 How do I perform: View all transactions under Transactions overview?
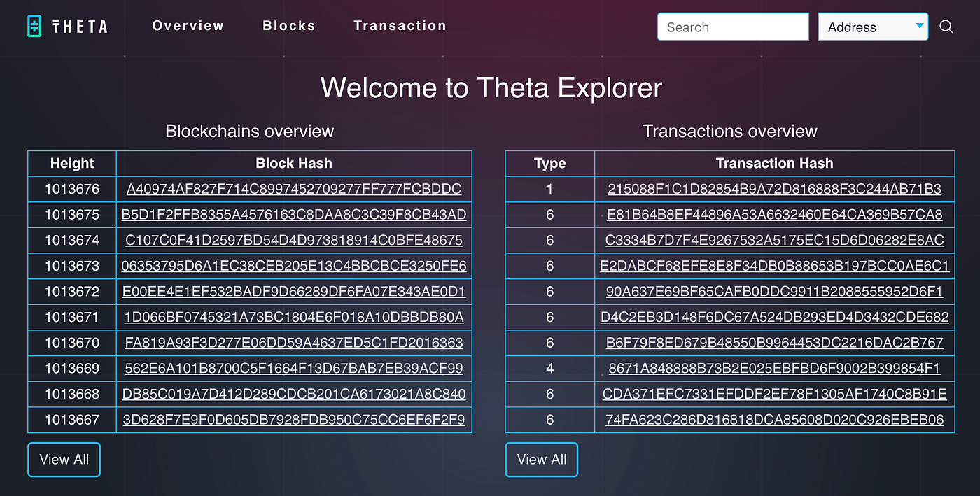pyautogui.click(x=541, y=460)
